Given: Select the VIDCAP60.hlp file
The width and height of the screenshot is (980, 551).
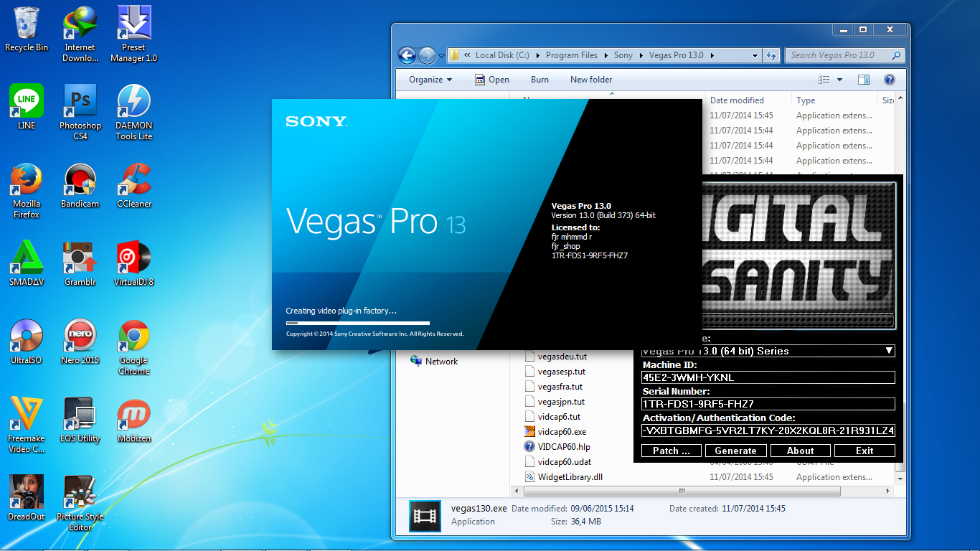Looking at the screenshot, I should click(x=557, y=447).
